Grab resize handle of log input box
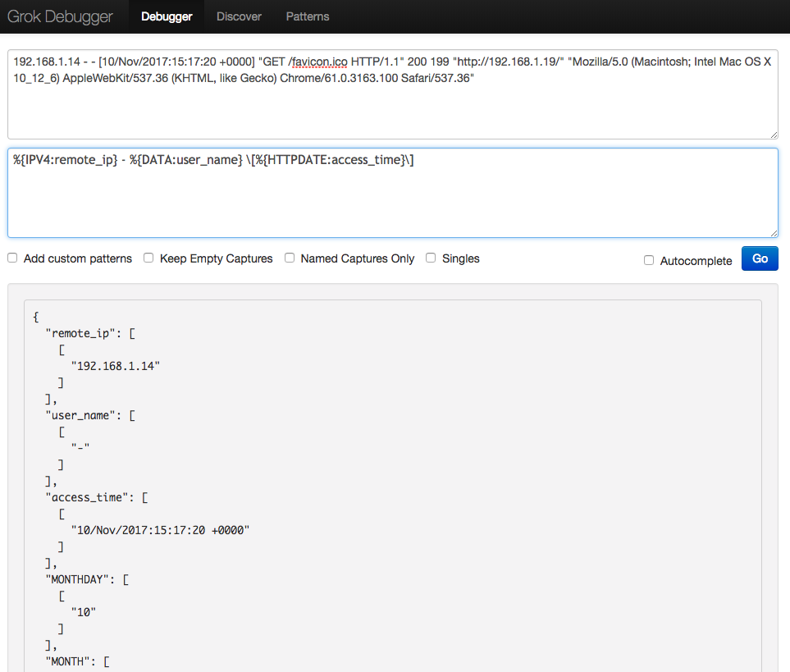 (x=774, y=135)
